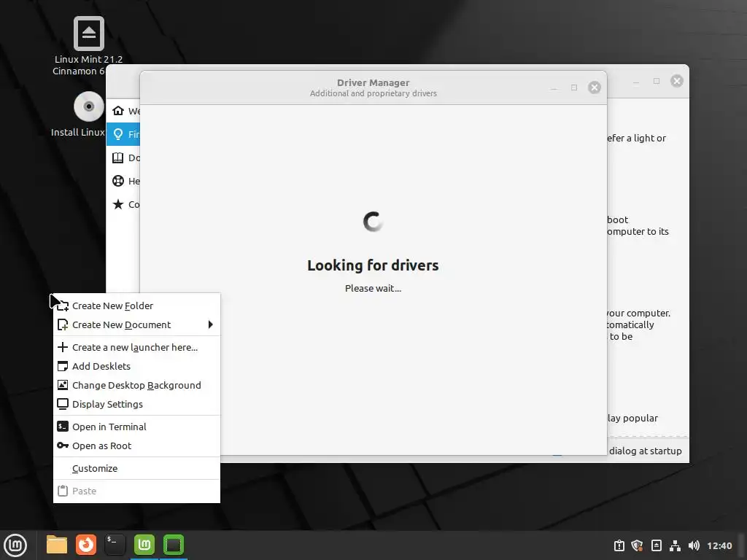Image resolution: width=747 pixels, height=560 pixels.
Task: Open the Welcome home section in sidebar
Action: pyautogui.click(x=123, y=111)
